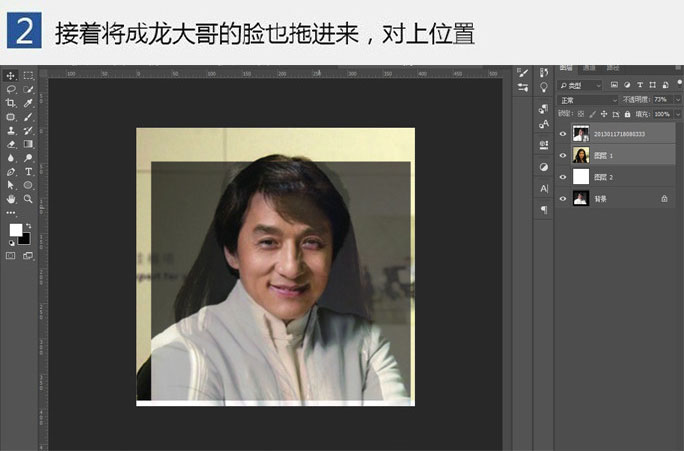Toggle the pixel layer filter

click(x=614, y=85)
